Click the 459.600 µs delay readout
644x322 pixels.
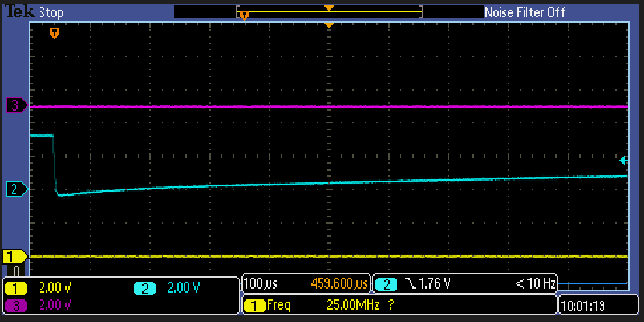pos(341,283)
